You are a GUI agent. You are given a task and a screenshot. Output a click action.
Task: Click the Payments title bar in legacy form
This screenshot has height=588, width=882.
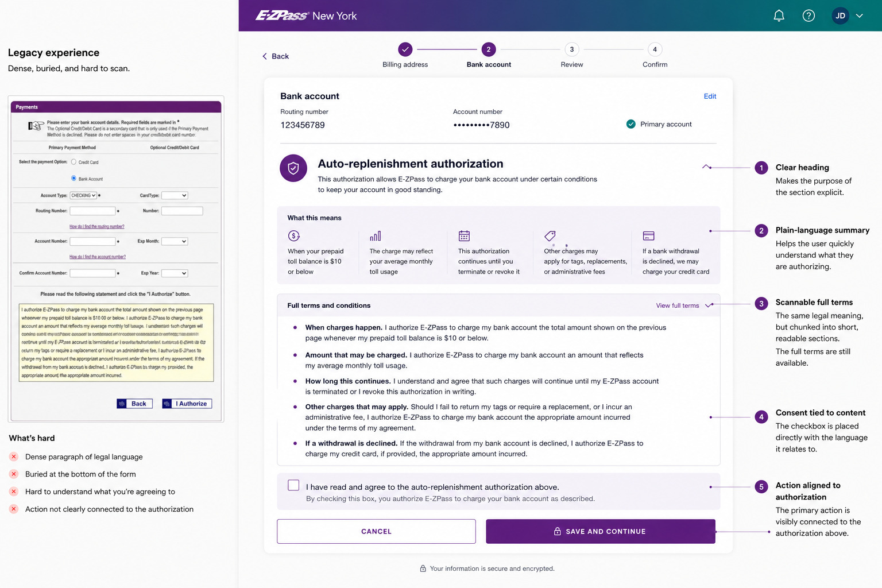coord(116,107)
